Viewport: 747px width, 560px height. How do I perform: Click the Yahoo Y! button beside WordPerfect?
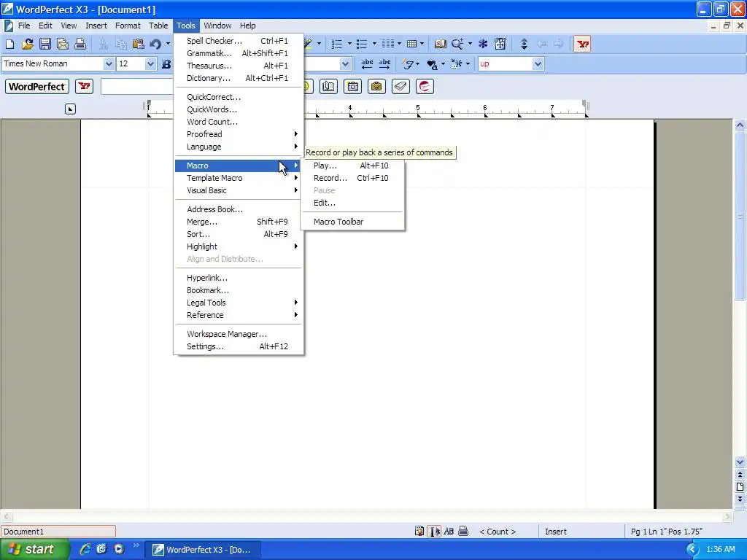(x=85, y=87)
